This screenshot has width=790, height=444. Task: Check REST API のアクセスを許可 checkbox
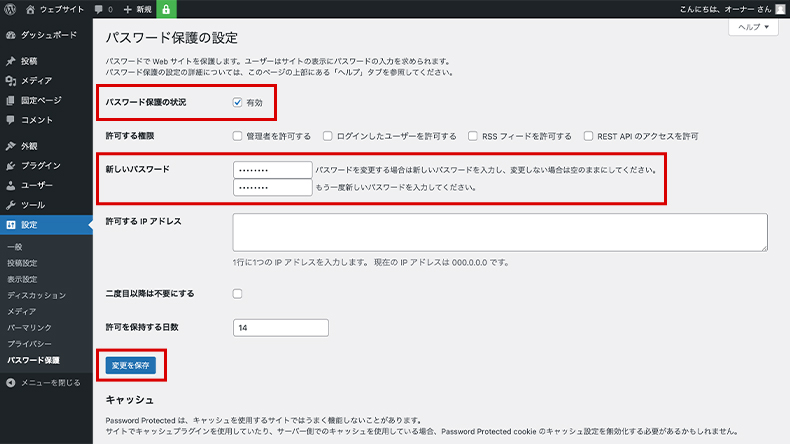click(588, 136)
